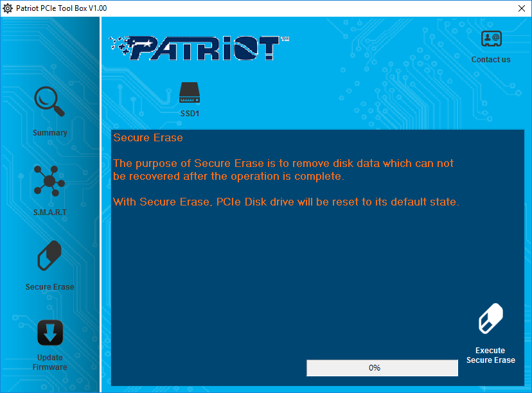Click the Execute Secure Erase eraser icon
Screen dimensions: 532x393
point(491,319)
